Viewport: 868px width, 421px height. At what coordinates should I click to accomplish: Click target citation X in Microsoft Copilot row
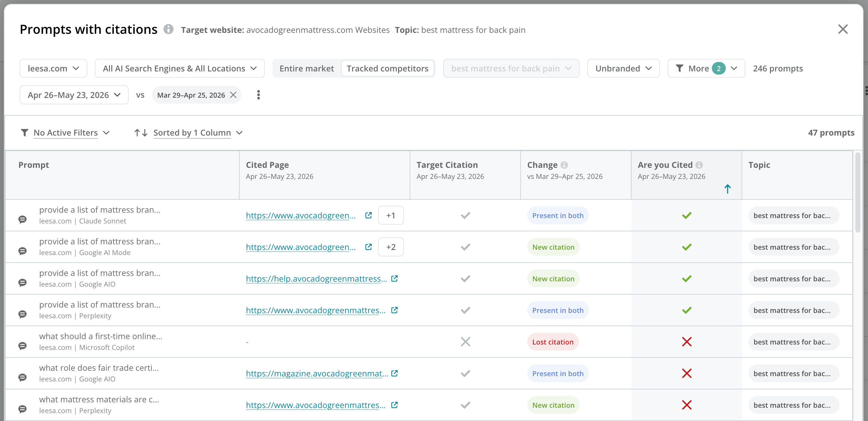(465, 342)
